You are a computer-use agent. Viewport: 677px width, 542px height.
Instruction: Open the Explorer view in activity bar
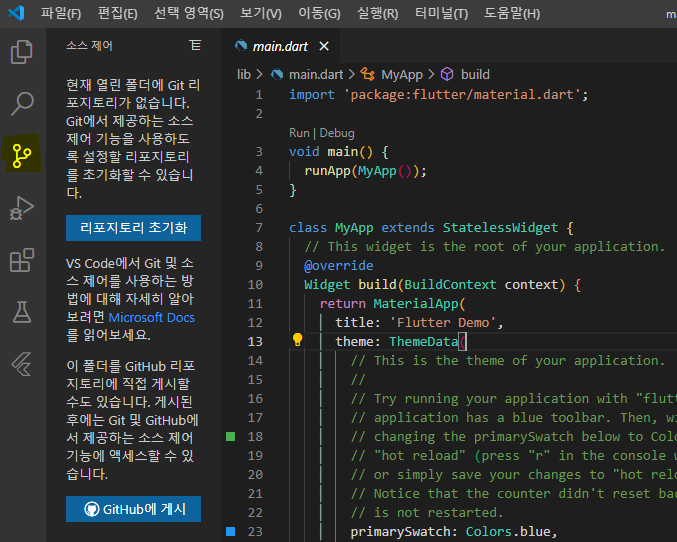22,52
